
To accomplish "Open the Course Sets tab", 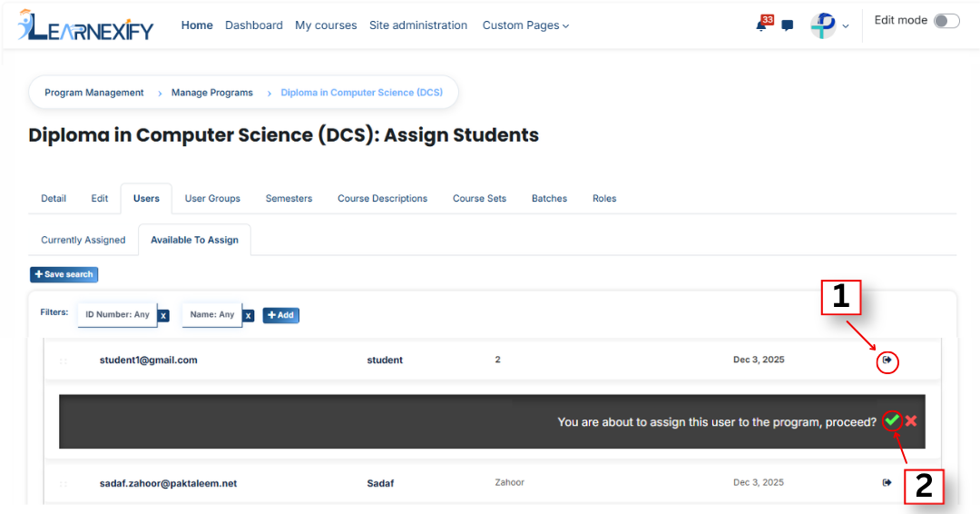I will coord(479,198).
